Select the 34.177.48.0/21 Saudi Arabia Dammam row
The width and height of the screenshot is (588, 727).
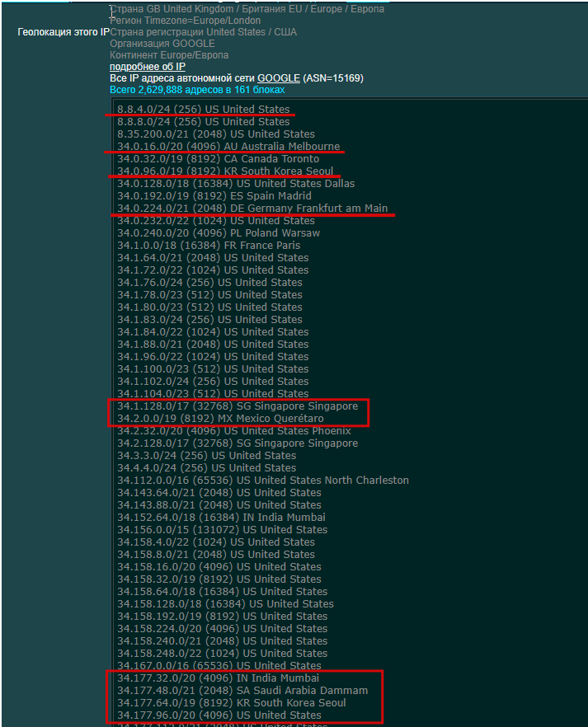point(242,691)
